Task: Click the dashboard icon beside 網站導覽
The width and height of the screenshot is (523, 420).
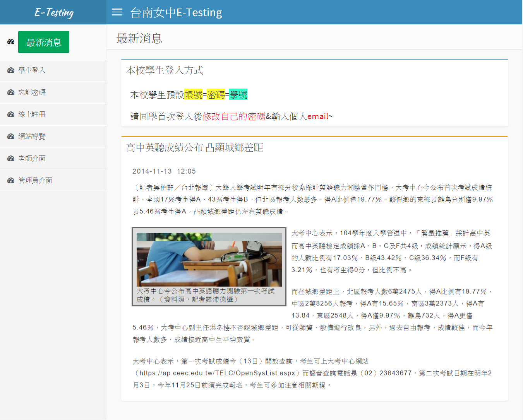Action: coord(11,137)
